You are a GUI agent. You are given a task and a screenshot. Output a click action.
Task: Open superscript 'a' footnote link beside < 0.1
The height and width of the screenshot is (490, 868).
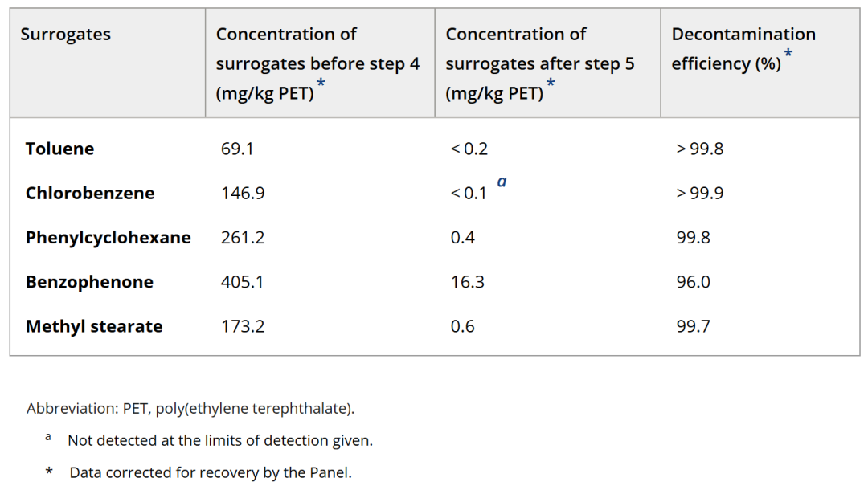[502, 182]
